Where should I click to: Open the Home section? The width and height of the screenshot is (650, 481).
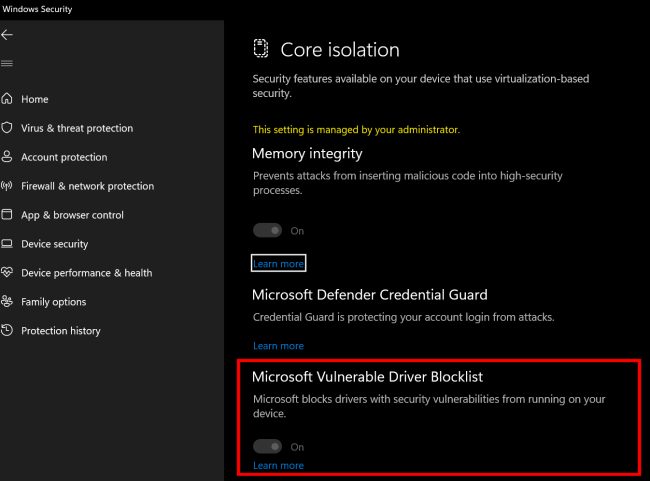35,99
